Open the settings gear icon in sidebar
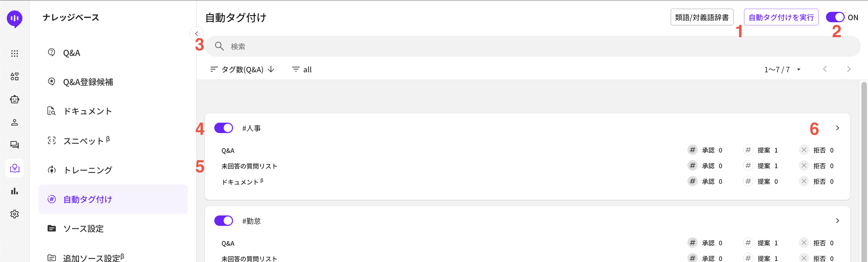868x262 pixels. pos(15,214)
